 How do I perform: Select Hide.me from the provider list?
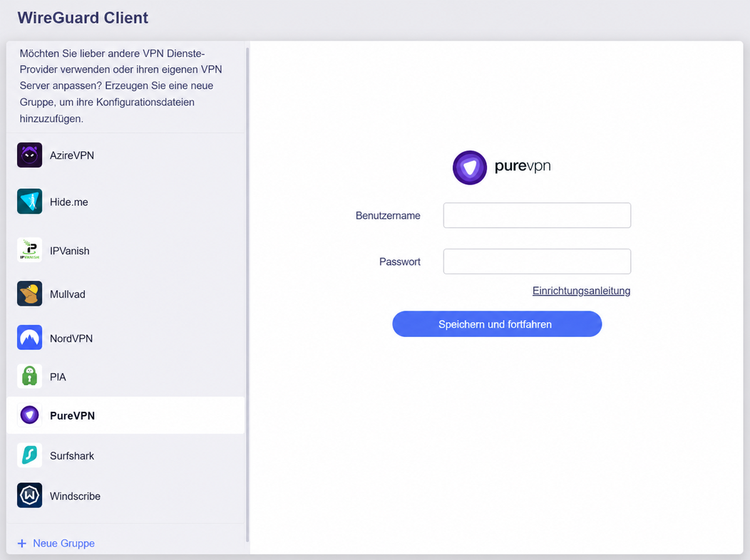(x=125, y=202)
